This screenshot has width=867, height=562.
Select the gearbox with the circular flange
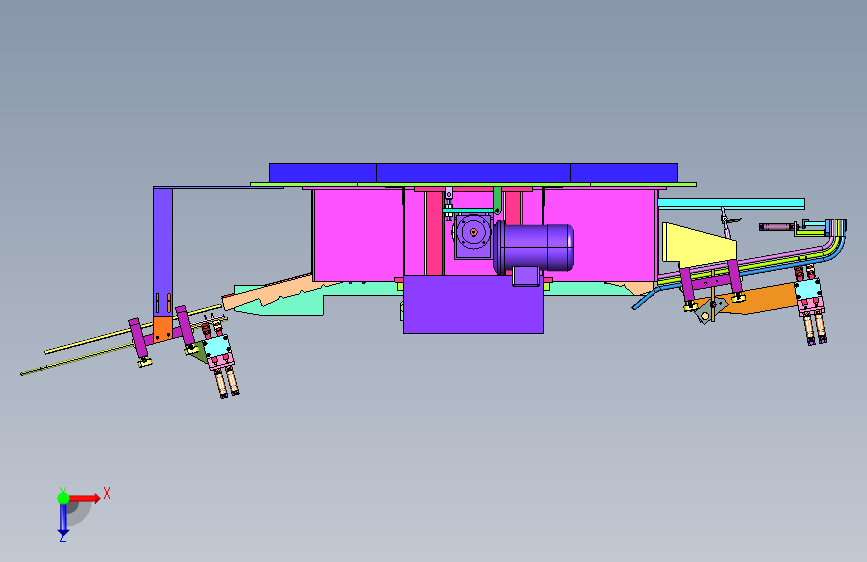click(x=473, y=236)
